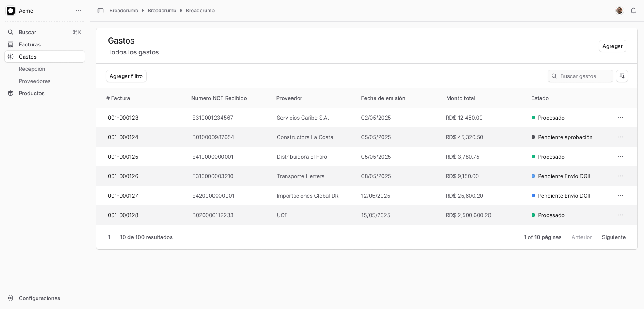Go to the Siguiente page
The width and height of the screenshot is (644, 309).
tap(613, 237)
